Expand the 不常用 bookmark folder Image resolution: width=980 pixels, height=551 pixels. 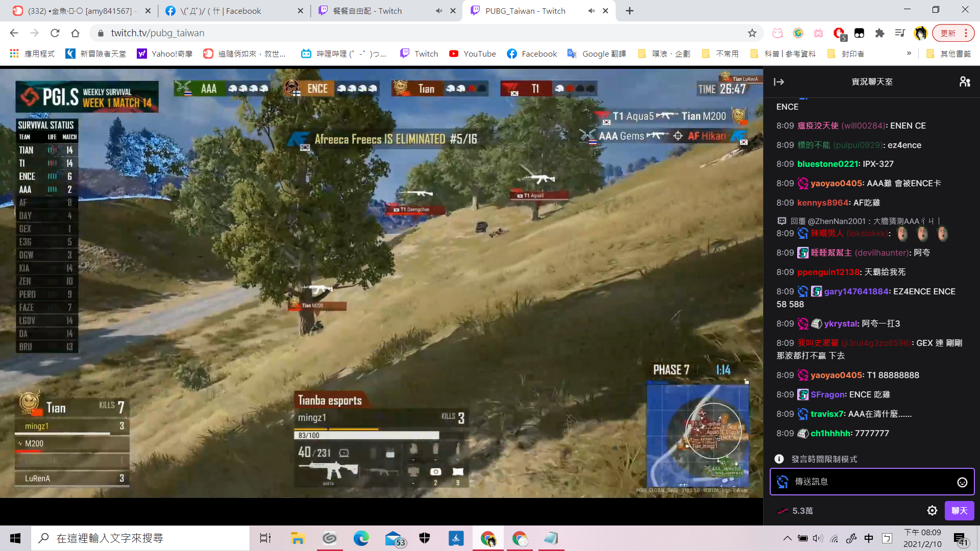point(720,54)
